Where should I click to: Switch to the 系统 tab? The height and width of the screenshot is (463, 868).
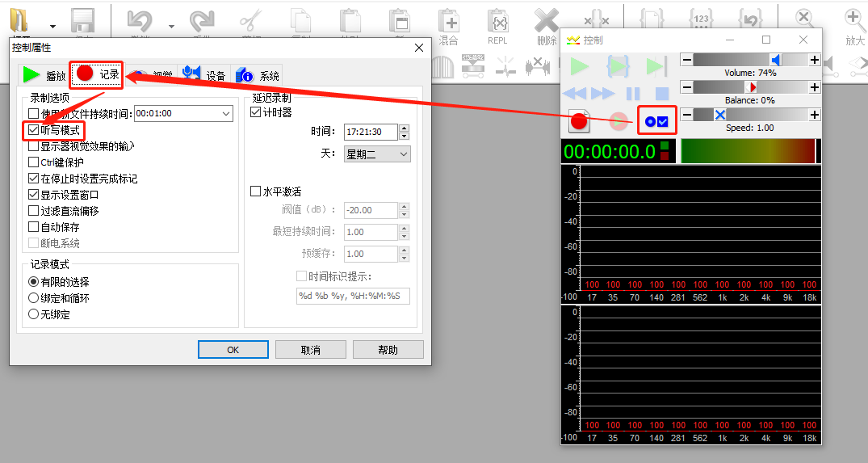258,75
